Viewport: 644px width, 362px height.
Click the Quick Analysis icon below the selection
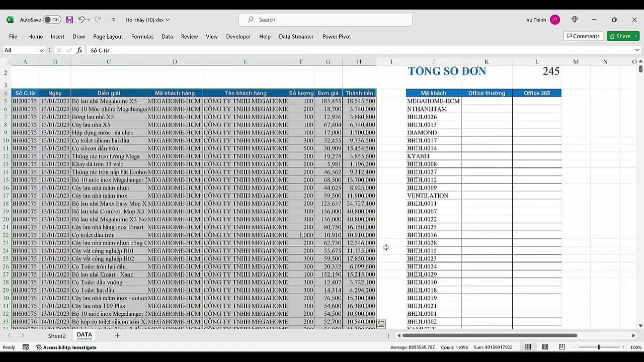(381, 324)
